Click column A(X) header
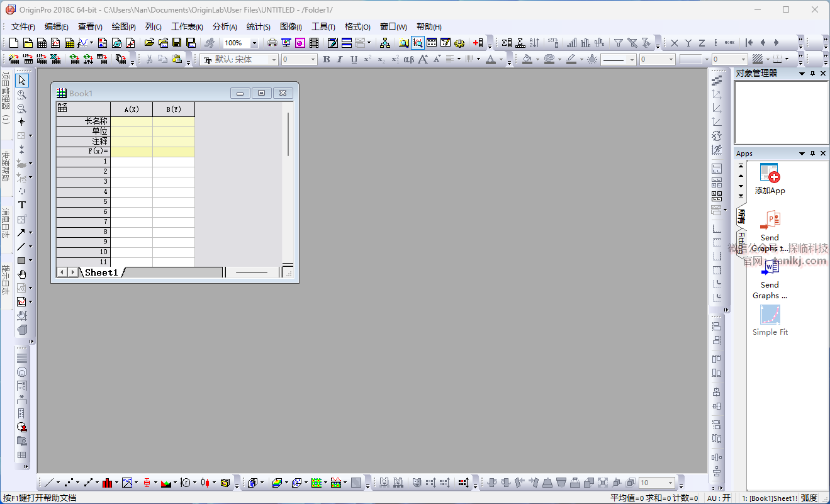Viewport: 830px width, 504px height. pos(132,109)
